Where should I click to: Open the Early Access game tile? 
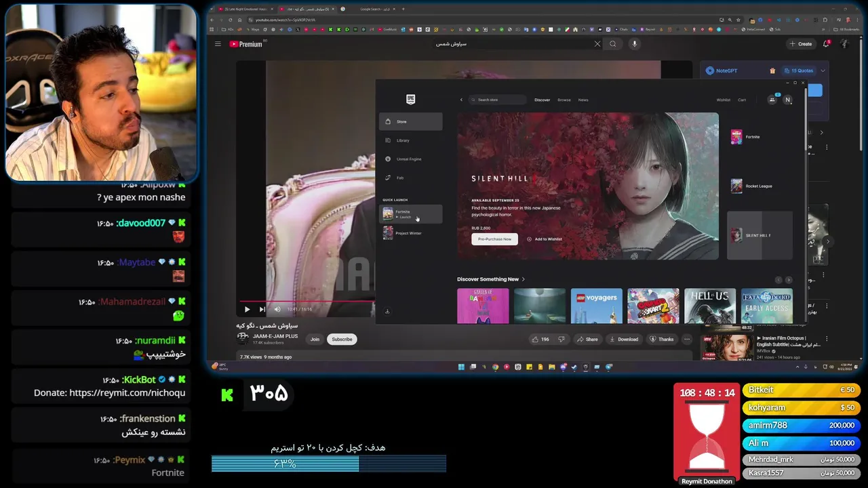[767, 306]
